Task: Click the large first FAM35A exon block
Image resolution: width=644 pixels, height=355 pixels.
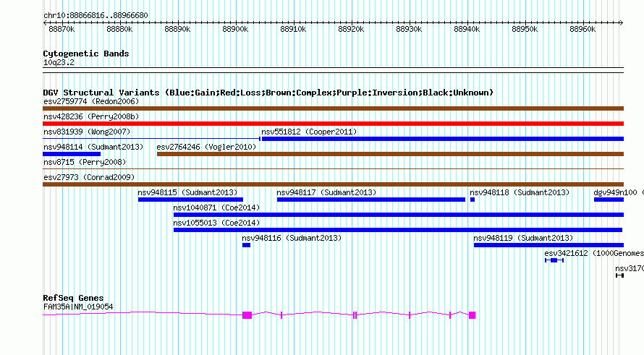Action: tap(247, 315)
